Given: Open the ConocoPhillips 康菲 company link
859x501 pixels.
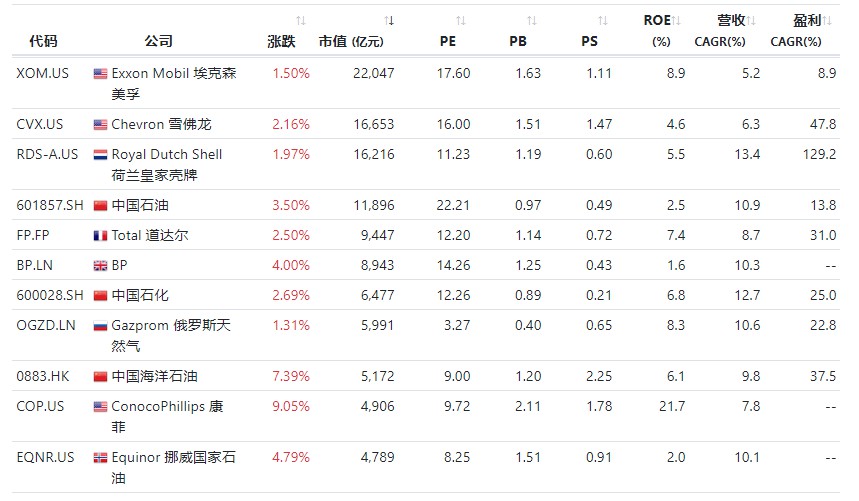Looking at the screenshot, I should point(166,406).
